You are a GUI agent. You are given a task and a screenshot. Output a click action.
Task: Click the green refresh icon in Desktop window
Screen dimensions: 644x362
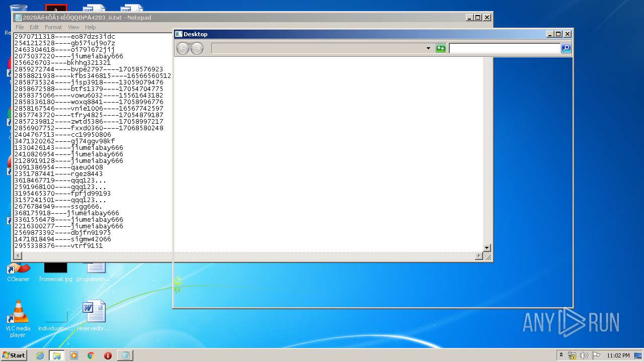click(441, 48)
